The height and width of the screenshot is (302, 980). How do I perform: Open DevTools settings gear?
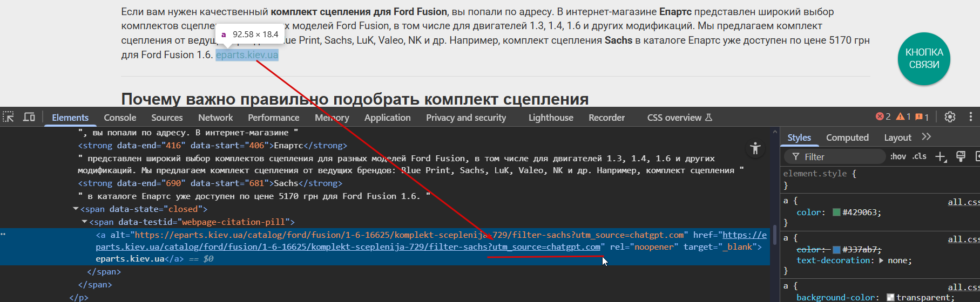point(950,117)
